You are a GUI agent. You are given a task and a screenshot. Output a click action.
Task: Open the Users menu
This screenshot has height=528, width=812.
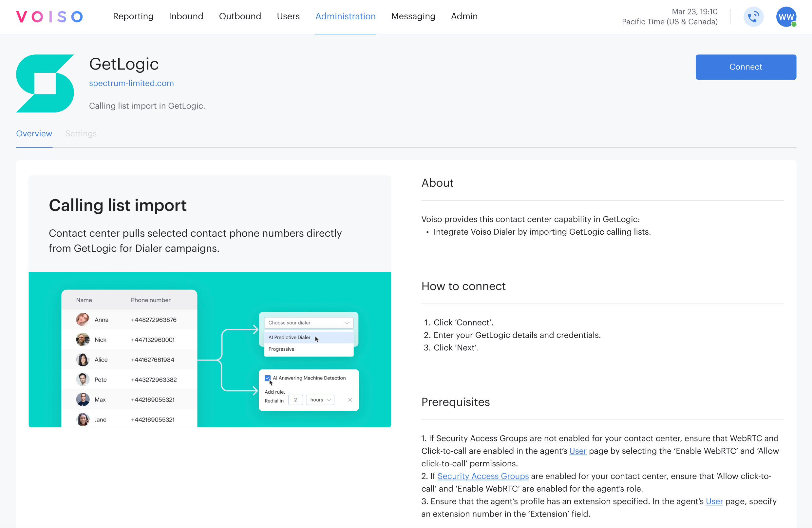tap(288, 16)
